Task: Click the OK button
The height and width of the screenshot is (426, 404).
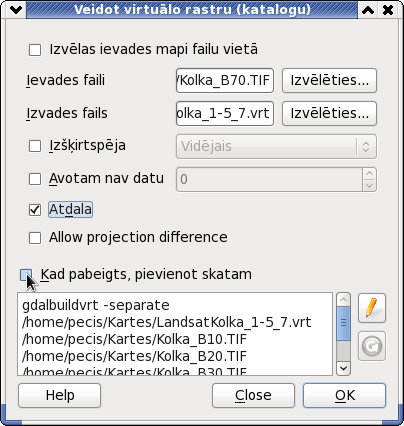Action: 344,396
